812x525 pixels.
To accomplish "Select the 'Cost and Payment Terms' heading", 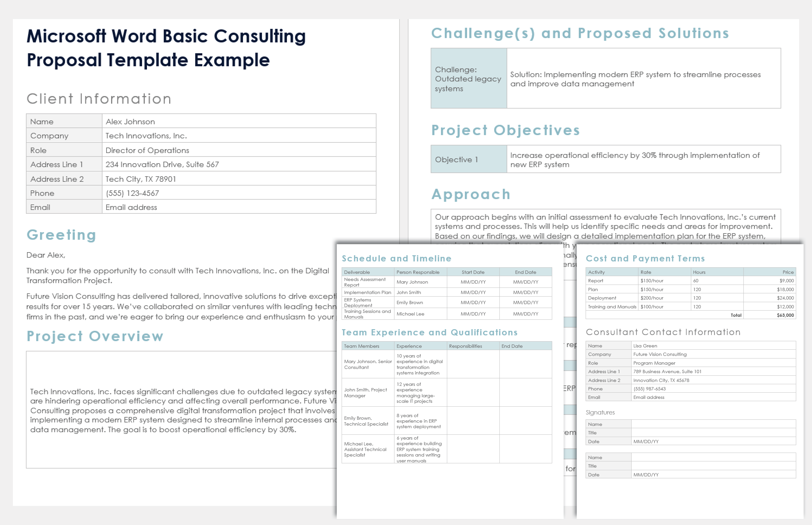I will (x=645, y=258).
